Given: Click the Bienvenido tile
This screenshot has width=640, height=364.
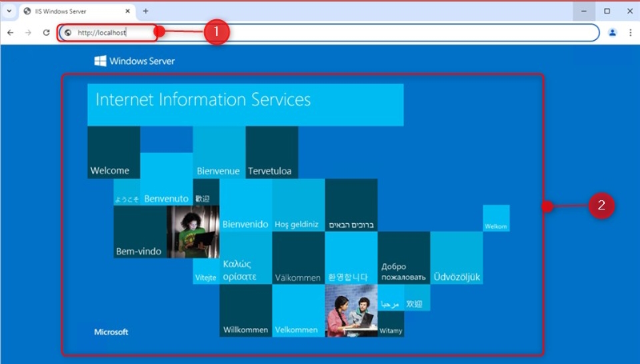Looking at the screenshot, I should click(246, 205).
